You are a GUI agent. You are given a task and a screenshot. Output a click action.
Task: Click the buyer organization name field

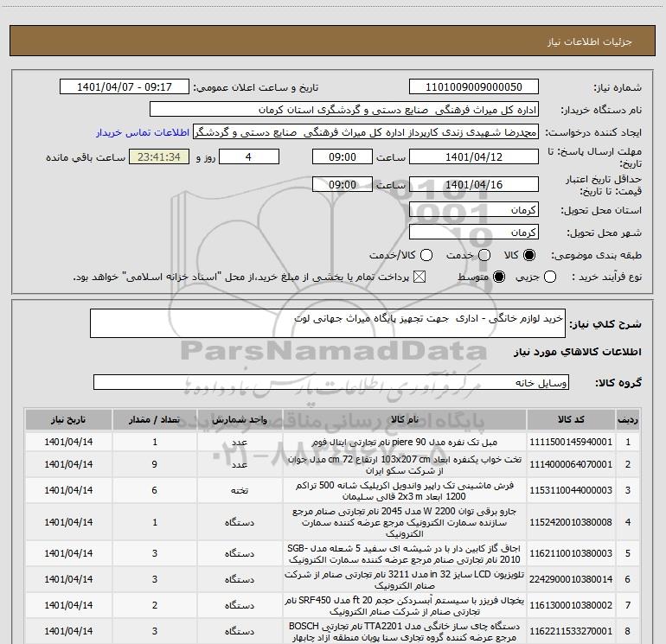tap(344, 110)
